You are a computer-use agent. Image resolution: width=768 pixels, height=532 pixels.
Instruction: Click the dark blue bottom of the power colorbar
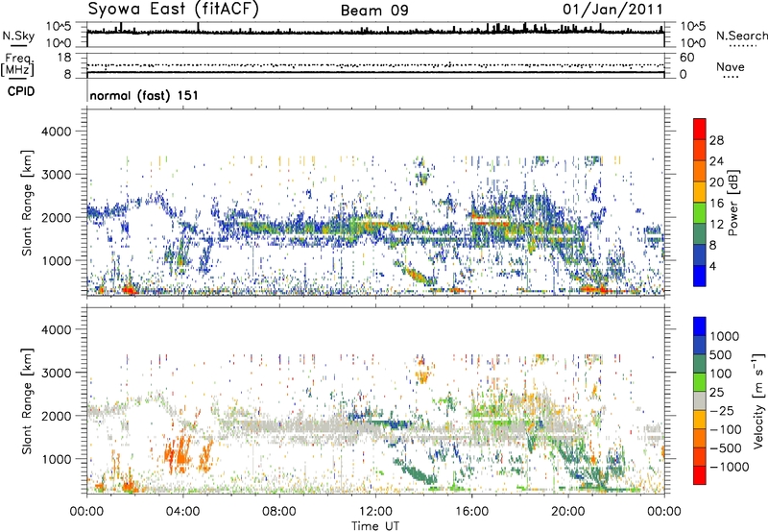click(700, 276)
